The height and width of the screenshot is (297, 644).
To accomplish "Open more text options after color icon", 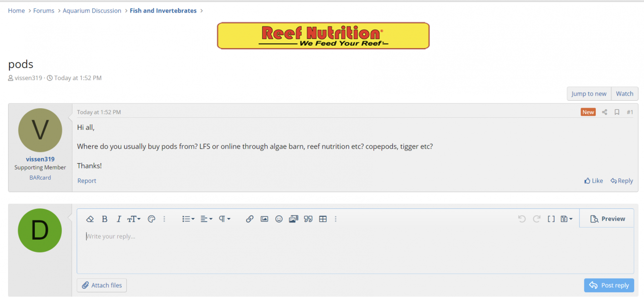I will (164, 219).
